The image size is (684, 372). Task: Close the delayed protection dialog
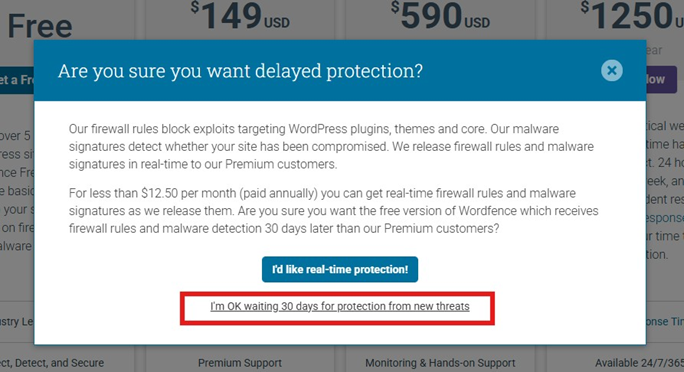(612, 71)
